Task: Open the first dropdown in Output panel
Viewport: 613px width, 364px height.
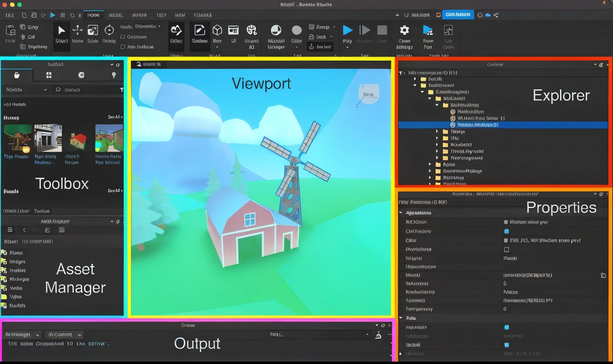Action: click(x=22, y=334)
